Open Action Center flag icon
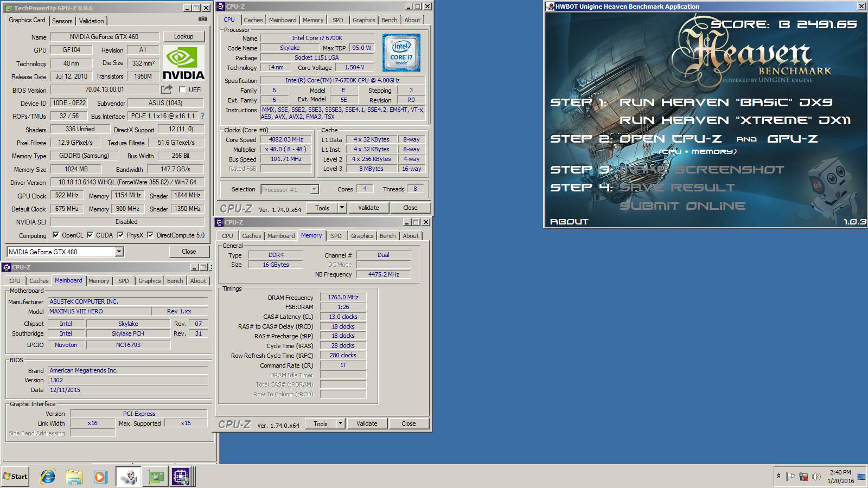Image resolution: width=868 pixels, height=488 pixels. coord(790,477)
